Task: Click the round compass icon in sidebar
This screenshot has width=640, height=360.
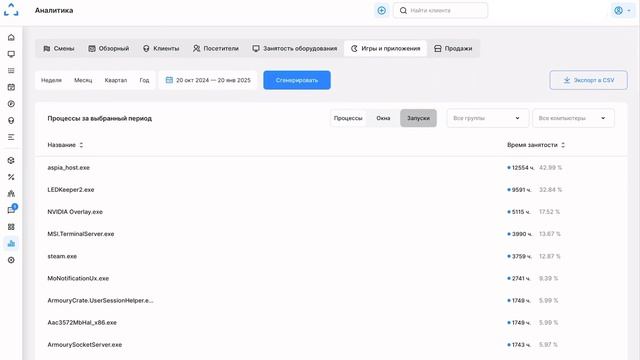Action: click(11, 104)
